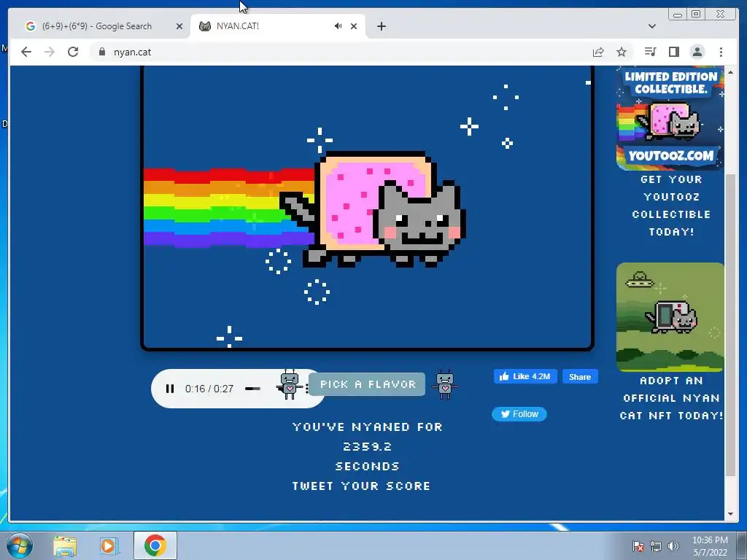Click the Chrome taskbar icon

click(155, 545)
